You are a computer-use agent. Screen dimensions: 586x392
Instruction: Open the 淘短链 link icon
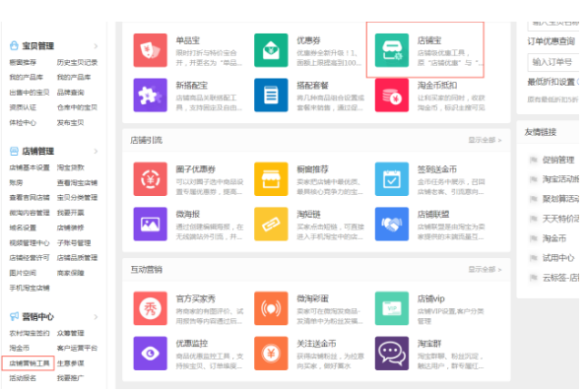[271, 224]
